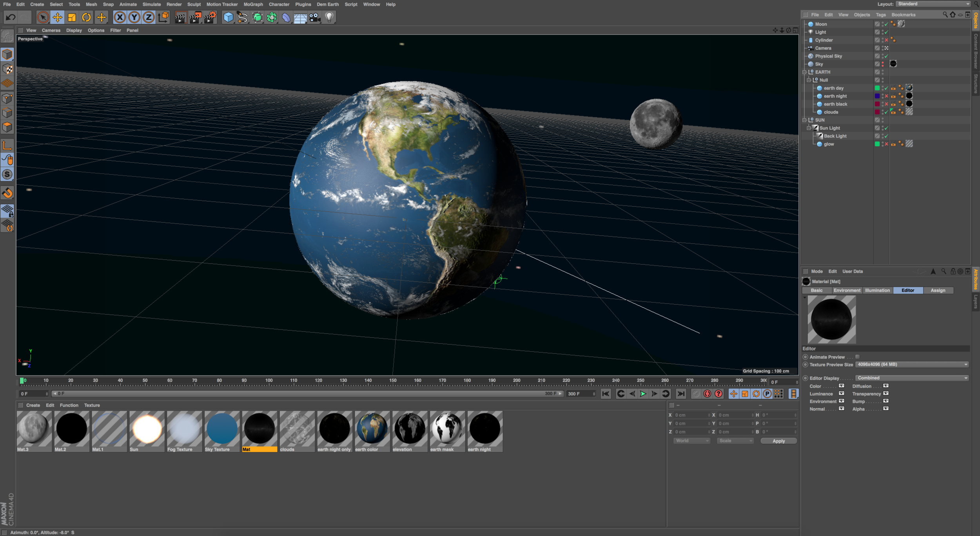Collapse the EARTH null in object tree
Screen dimensions: 980x536
point(804,72)
